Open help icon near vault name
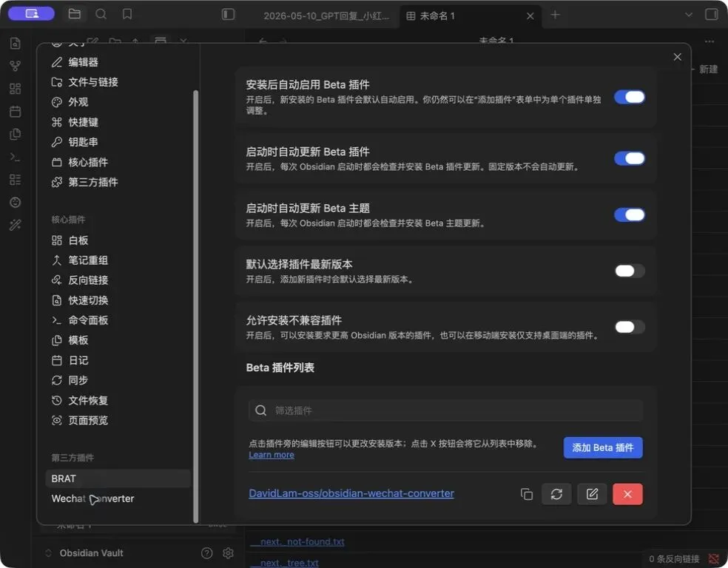The width and height of the screenshot is (728, 568). [x=206, y=553]
